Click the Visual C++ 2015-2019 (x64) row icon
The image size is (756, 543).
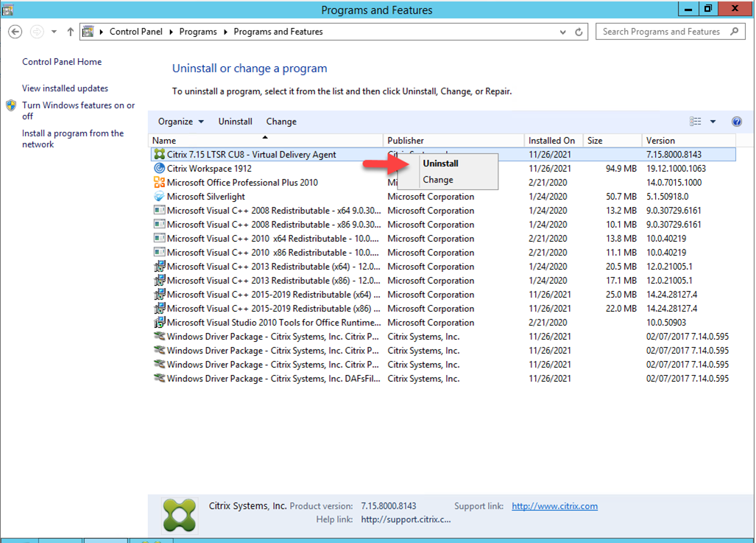coord(159,295)
